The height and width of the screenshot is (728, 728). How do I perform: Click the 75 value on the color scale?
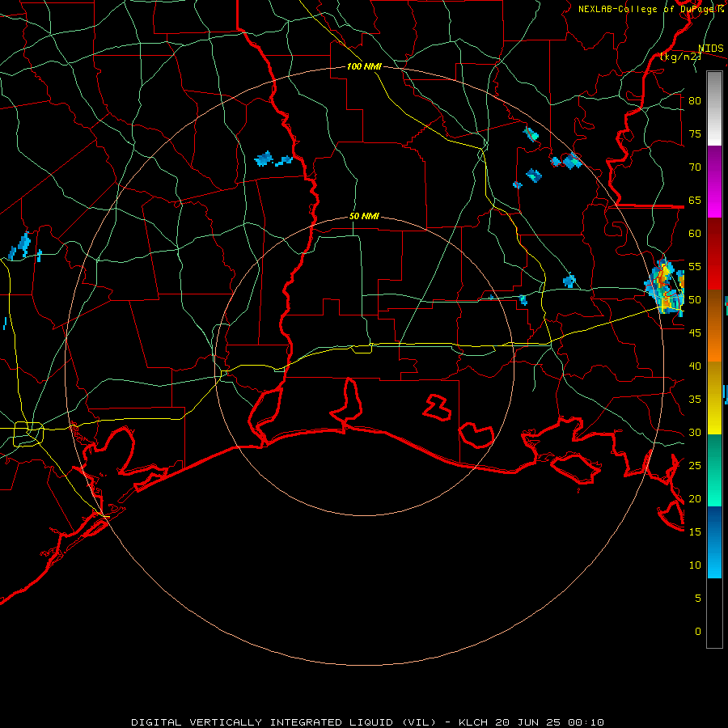coord(695,133)
